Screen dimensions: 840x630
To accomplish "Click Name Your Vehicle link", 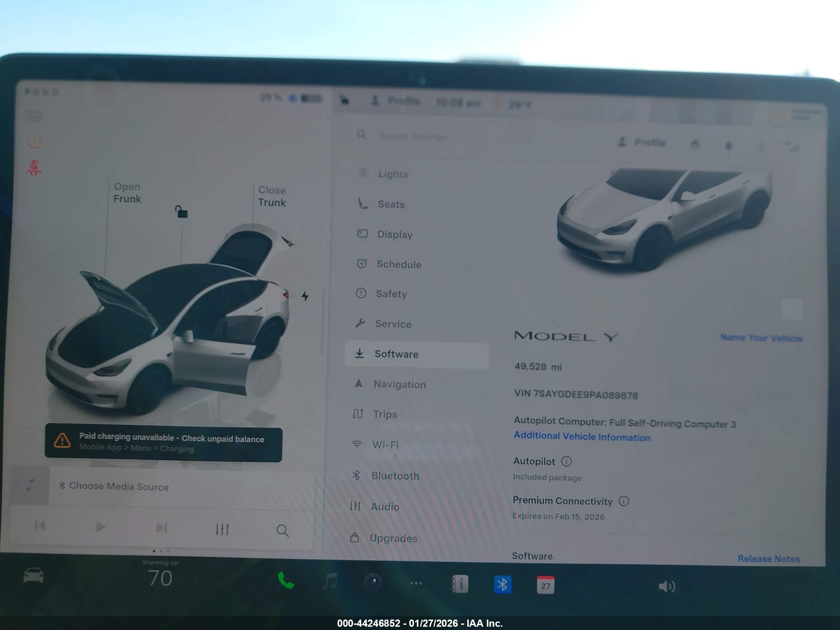I will click(762, 337).
